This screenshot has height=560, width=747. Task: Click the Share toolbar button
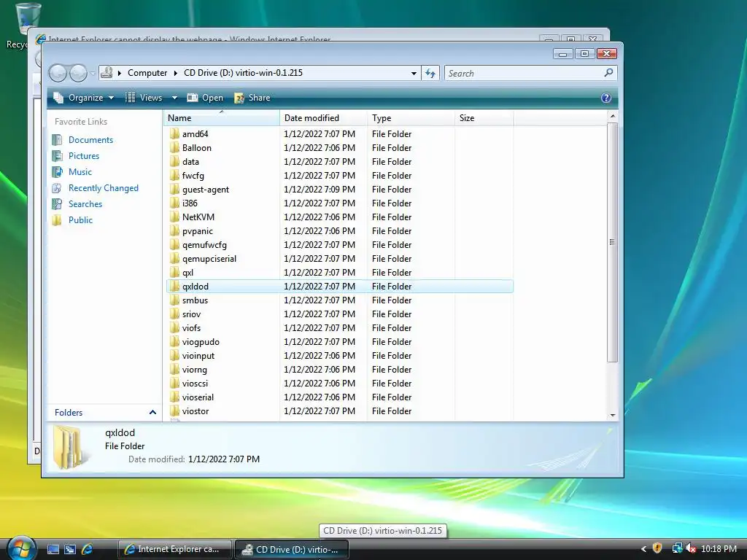click(x=252, y=98)
